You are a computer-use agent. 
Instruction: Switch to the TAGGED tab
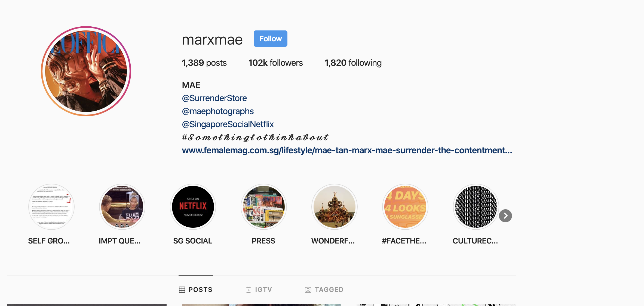click(324, 289)
